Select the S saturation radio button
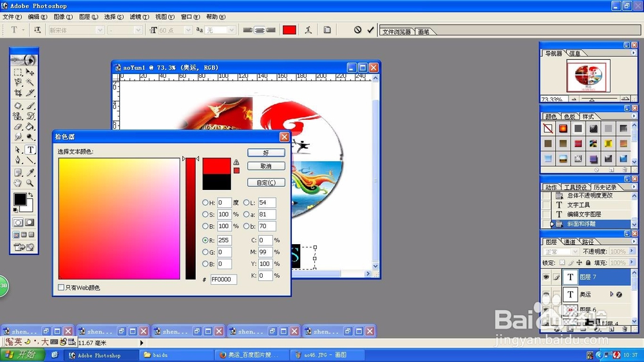The image size is (644, 362). [205, 214]
